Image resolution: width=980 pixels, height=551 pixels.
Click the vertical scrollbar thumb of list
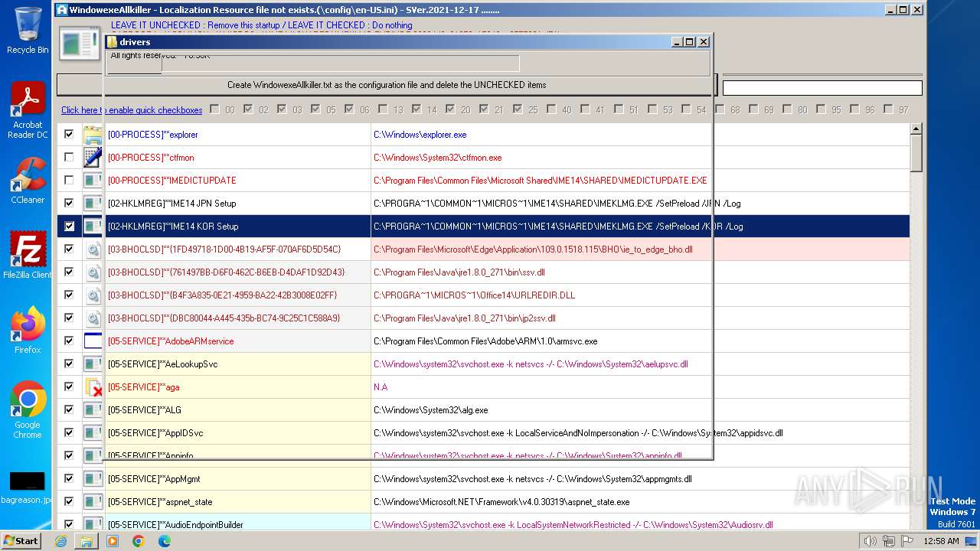click(916, 153)
